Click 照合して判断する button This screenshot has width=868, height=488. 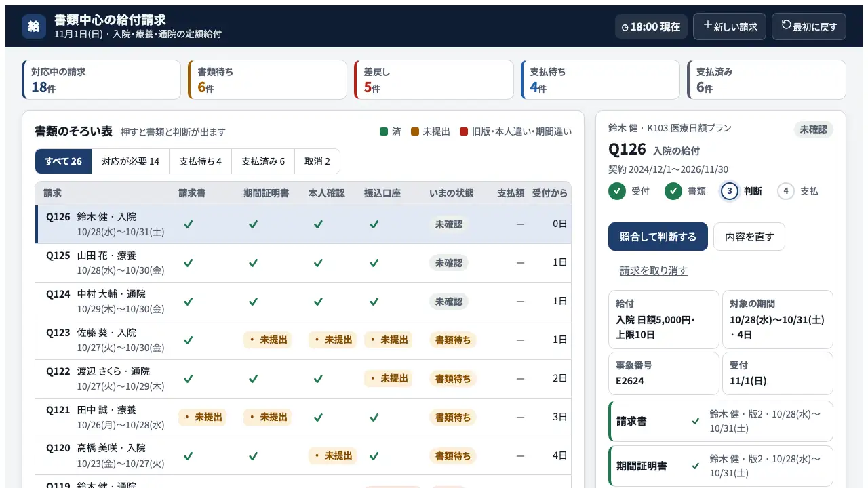click(x=658, y=237)
